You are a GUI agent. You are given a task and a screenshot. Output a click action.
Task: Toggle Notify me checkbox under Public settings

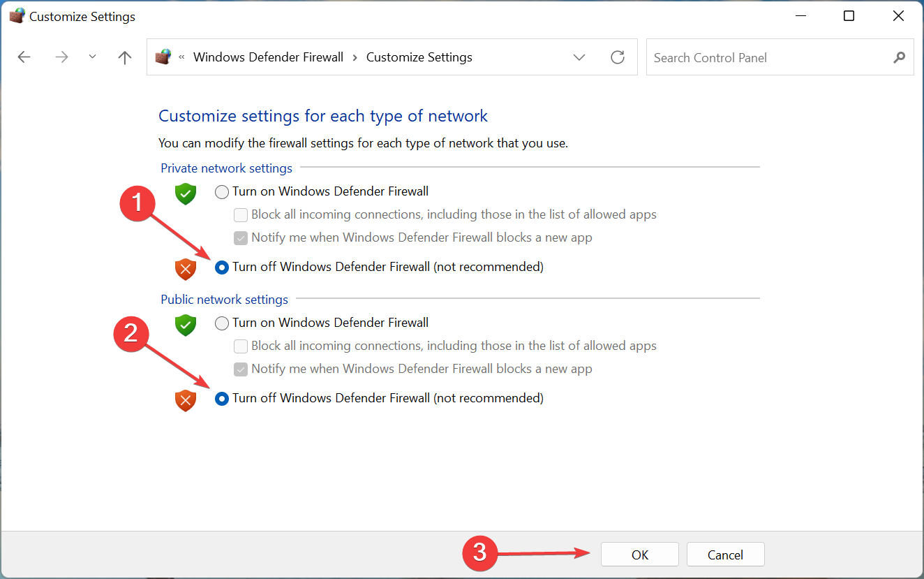coord(240,369)
